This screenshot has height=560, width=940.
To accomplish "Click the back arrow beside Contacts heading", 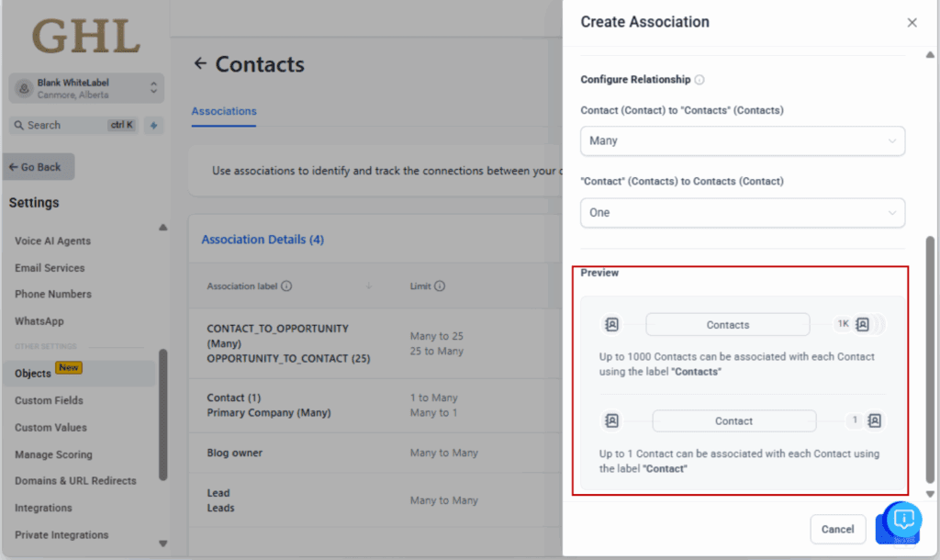I will click(x=200, y=64).
